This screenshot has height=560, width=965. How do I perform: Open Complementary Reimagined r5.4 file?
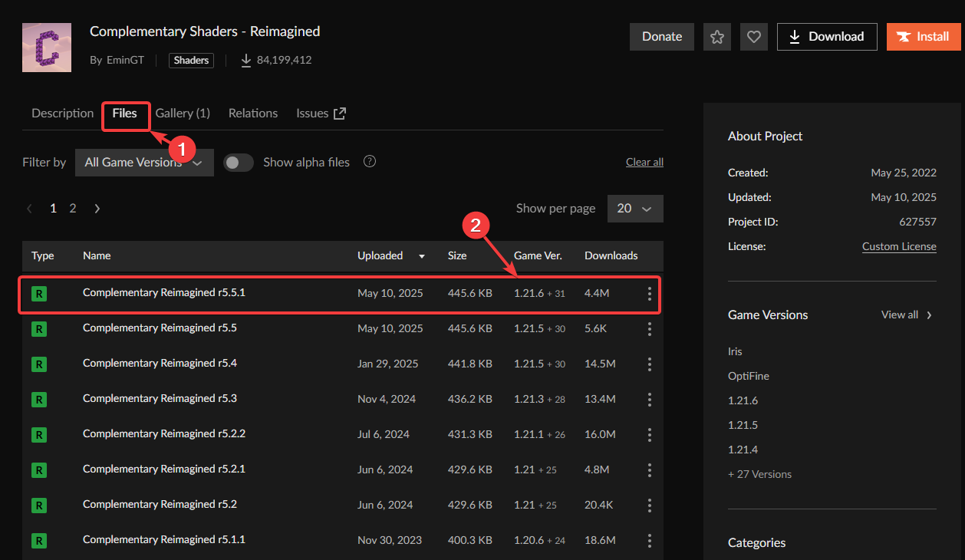point(160,363)
